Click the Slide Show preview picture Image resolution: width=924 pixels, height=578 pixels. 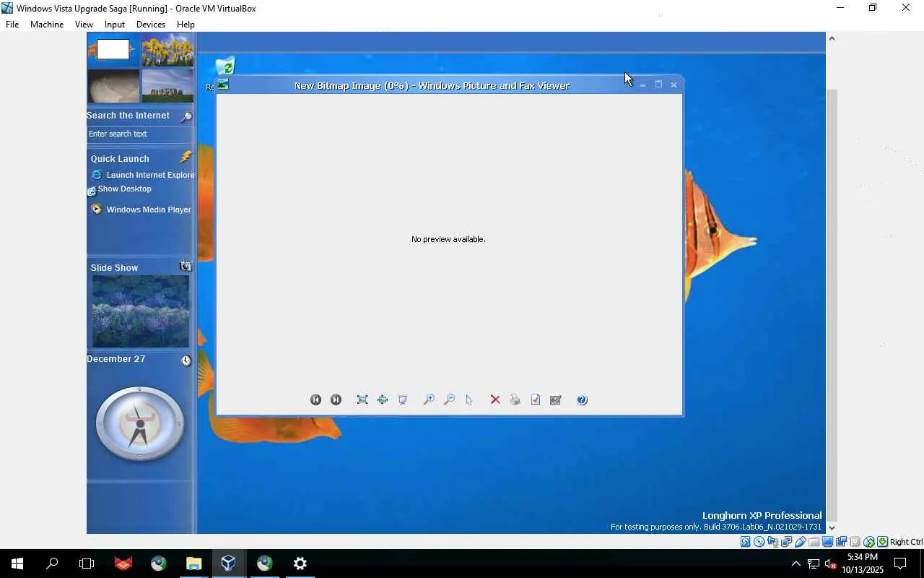[x=141, y=311]
